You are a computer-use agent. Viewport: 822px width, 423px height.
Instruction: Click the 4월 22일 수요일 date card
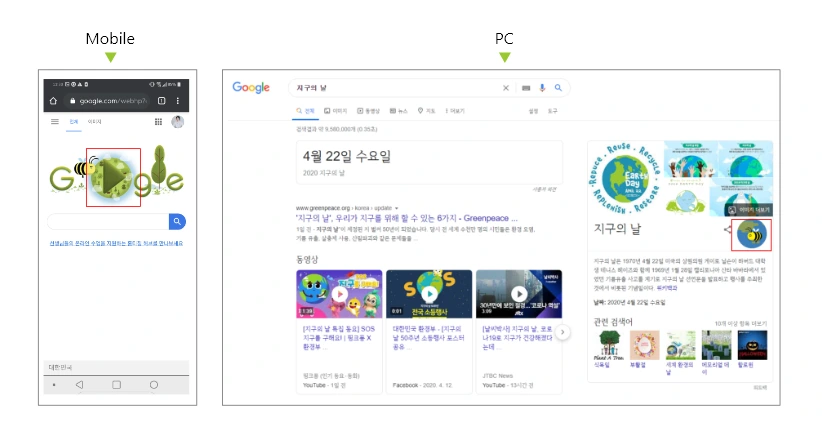(x=429, y=162)
